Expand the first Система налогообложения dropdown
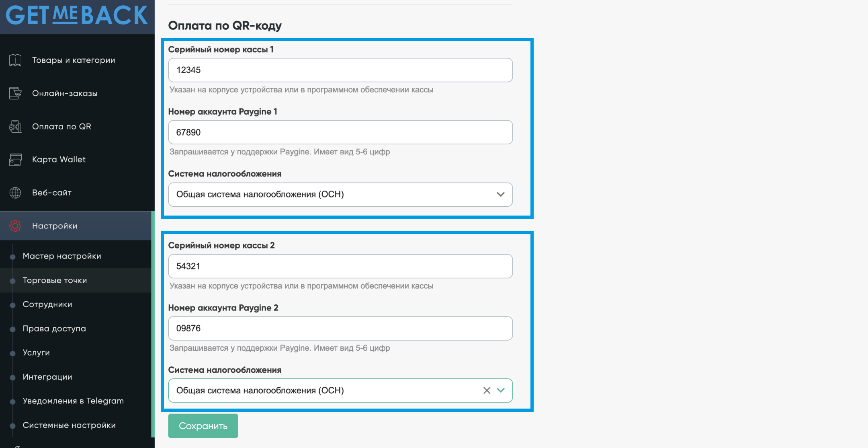868x448 pixels. pos(500,195)
